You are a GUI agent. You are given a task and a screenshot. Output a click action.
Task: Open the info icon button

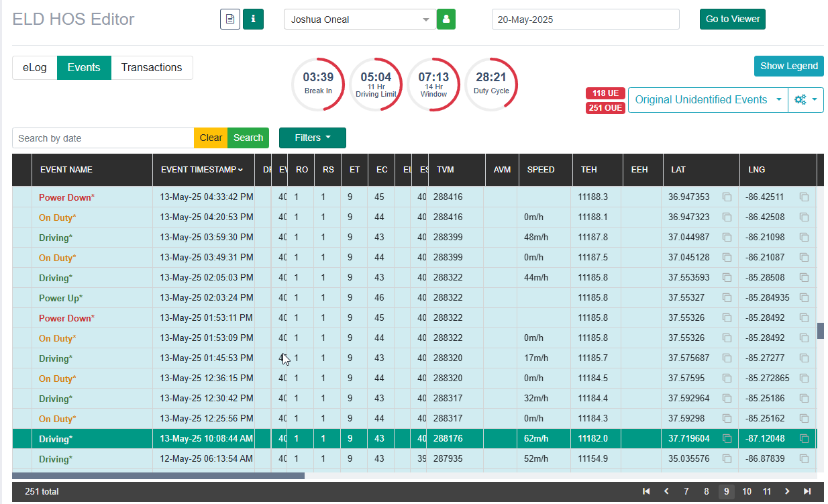point(253,19)
